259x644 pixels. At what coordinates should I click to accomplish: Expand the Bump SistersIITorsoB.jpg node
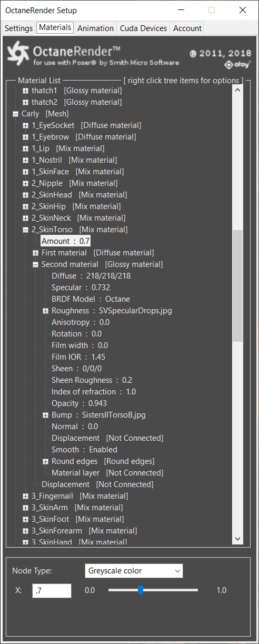coord(46,415)
